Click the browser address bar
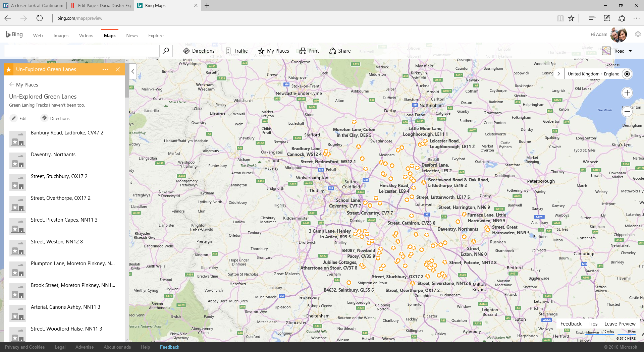The height and width of the screenshot is (352, 644). [302, 18]
